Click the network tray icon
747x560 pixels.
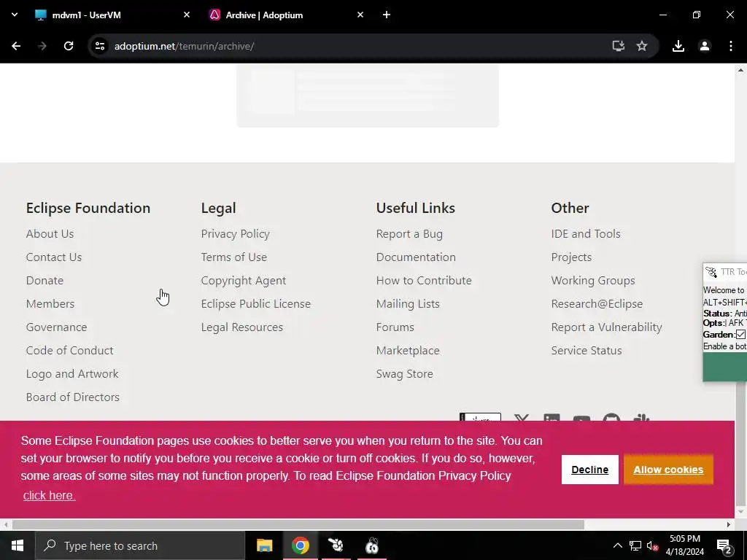(635, 545)
